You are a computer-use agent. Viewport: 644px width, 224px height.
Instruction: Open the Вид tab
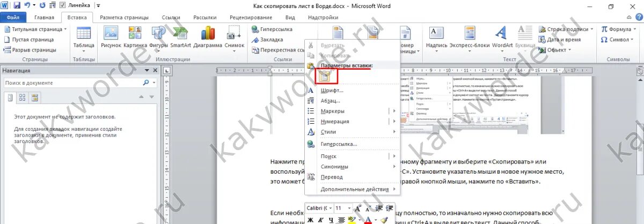pyautogui.click(x=290, y=17)
